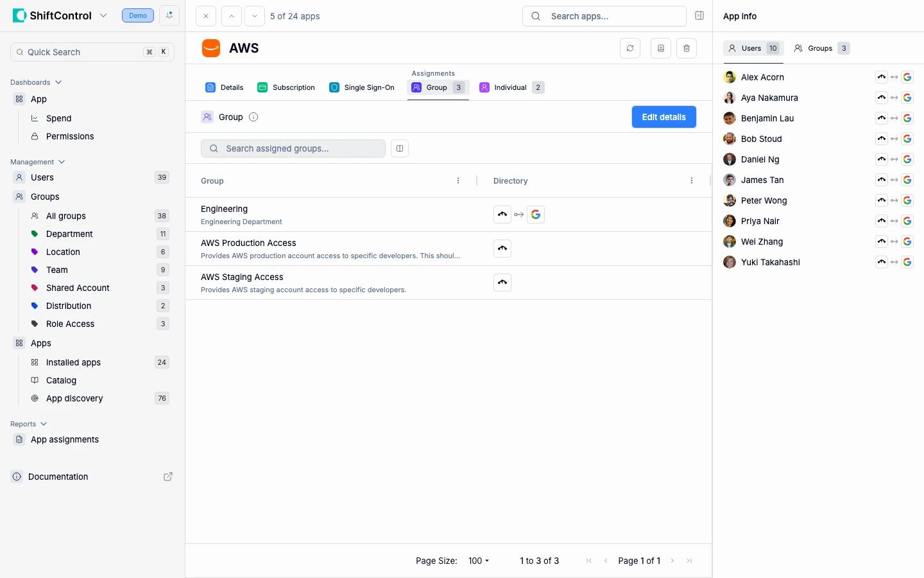Screen dimensions: 924x578
Task: Go to next app with down chevron
Action: point(255,16)
